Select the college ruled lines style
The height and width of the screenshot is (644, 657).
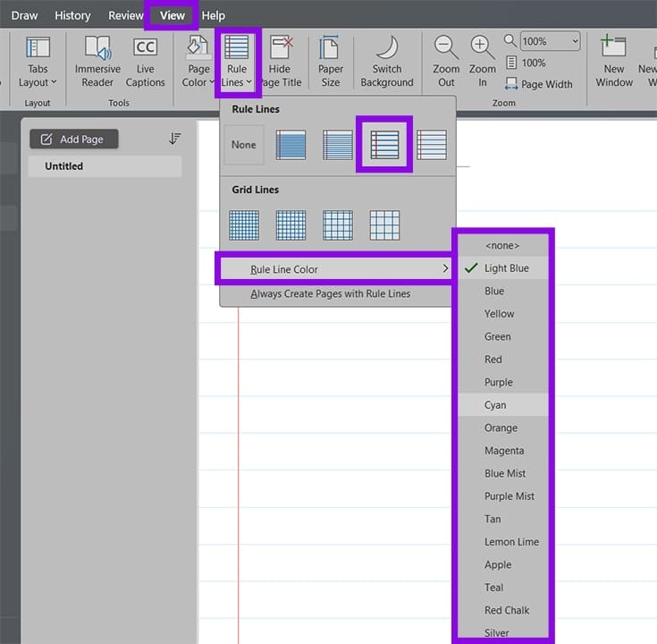[x=338, y=145]
